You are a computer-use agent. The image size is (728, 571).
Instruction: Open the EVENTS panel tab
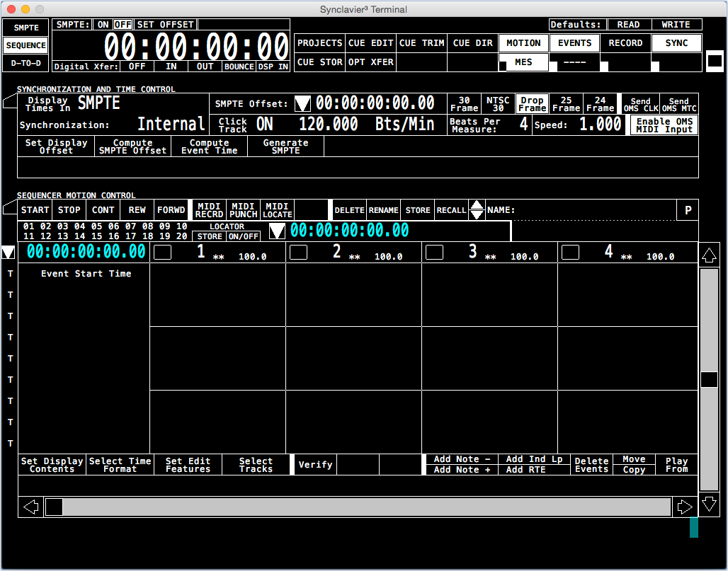[574, 43]
